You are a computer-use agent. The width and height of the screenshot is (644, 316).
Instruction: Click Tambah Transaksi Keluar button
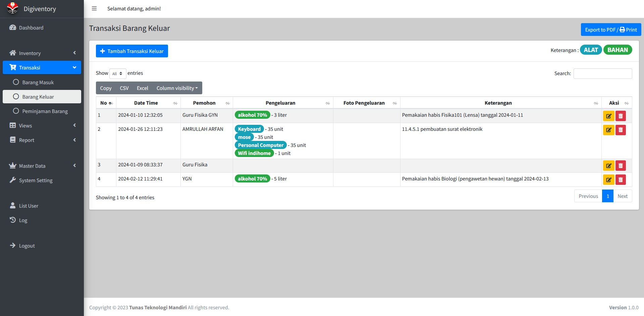click(132, 51)
